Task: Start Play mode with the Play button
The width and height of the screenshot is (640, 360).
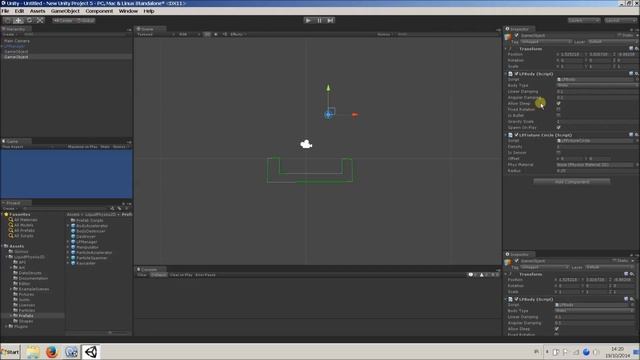Action: coord(308,20)
